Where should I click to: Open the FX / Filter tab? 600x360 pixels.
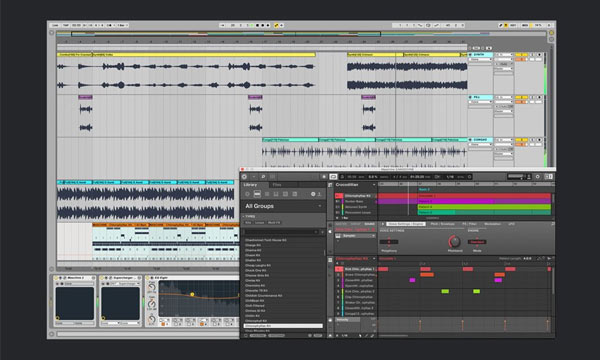470,224
